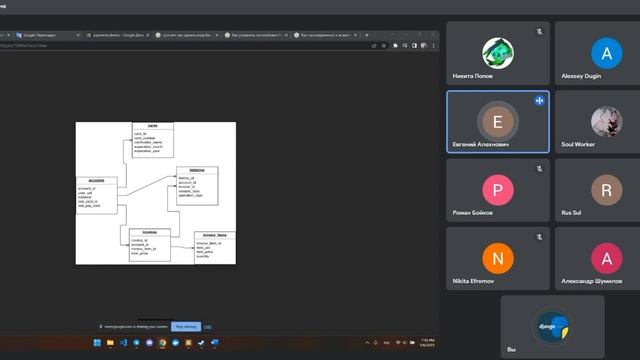Click speaking indicator on Евгений Алехнович tile

coord(539,100)
